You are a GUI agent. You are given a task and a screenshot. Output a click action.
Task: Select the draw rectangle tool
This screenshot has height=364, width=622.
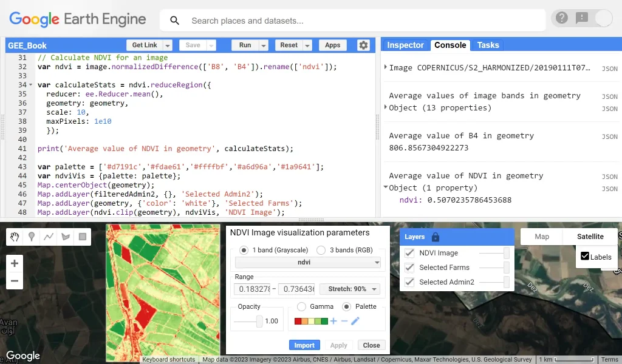[x=83, y=237]
